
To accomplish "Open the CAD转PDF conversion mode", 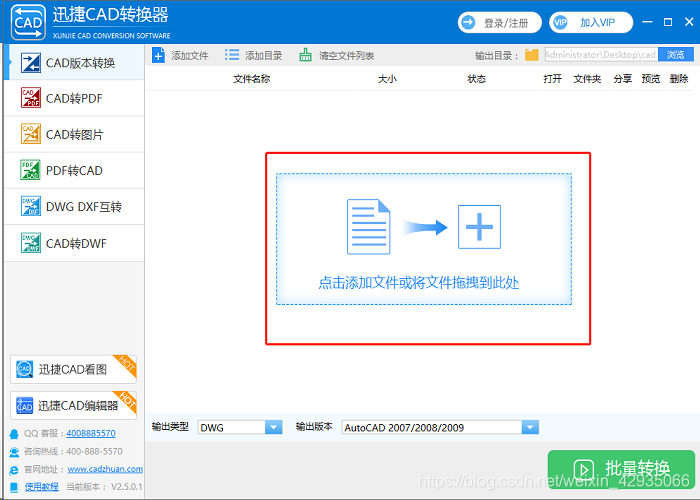I will pos(74,98).
